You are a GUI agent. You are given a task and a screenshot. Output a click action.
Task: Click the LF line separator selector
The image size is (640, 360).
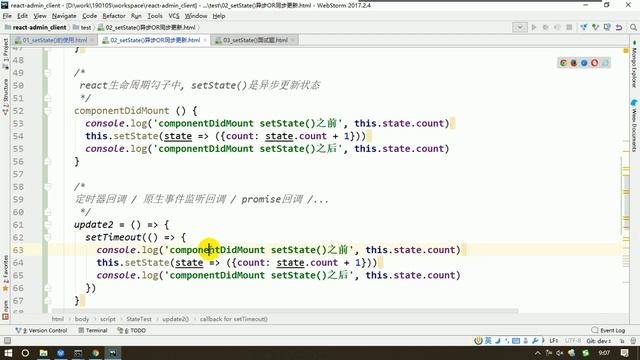pyautogui.click(x=553, y=341)
